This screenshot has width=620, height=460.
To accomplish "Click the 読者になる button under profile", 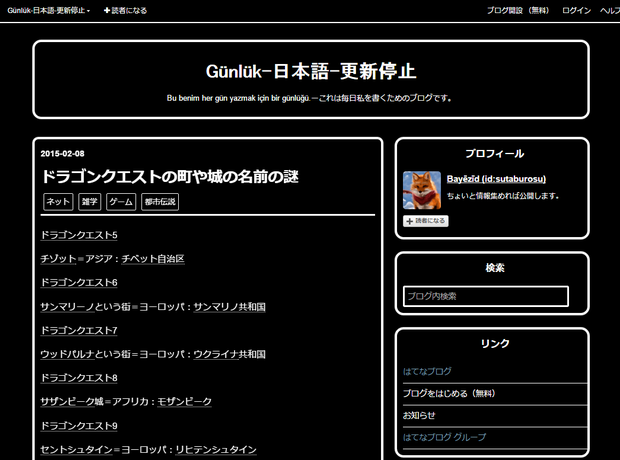I will pyautogui.click(x=425, y=221).
